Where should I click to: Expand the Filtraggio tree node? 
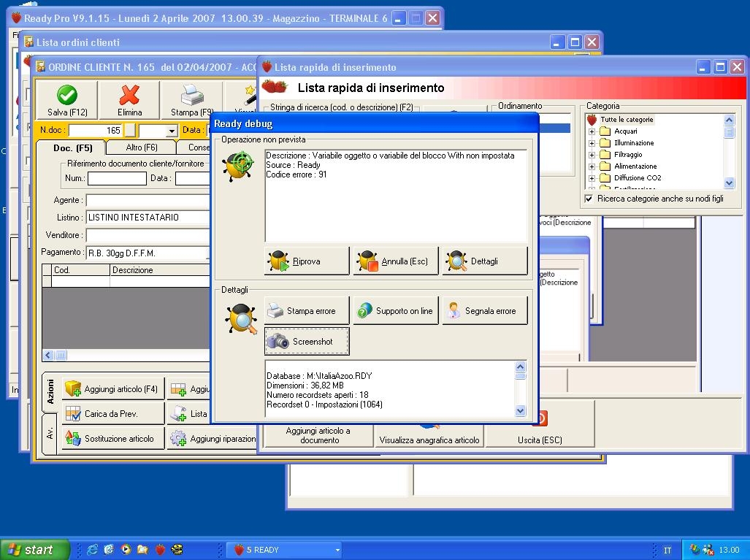pyautogui.click(x=592, y=155)
